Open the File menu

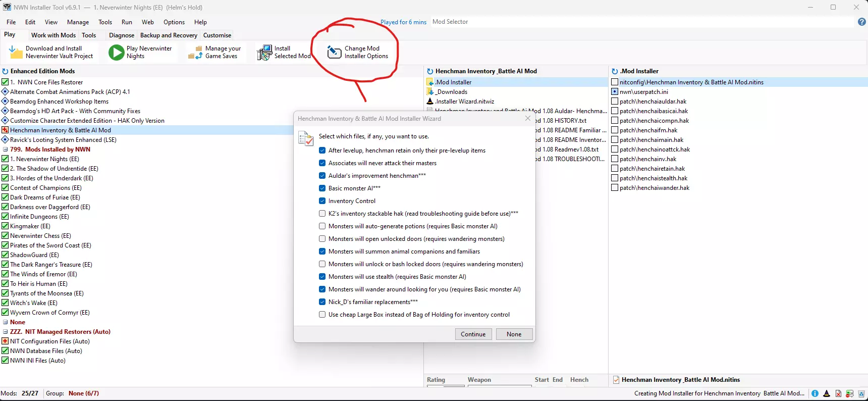[11, 22]
